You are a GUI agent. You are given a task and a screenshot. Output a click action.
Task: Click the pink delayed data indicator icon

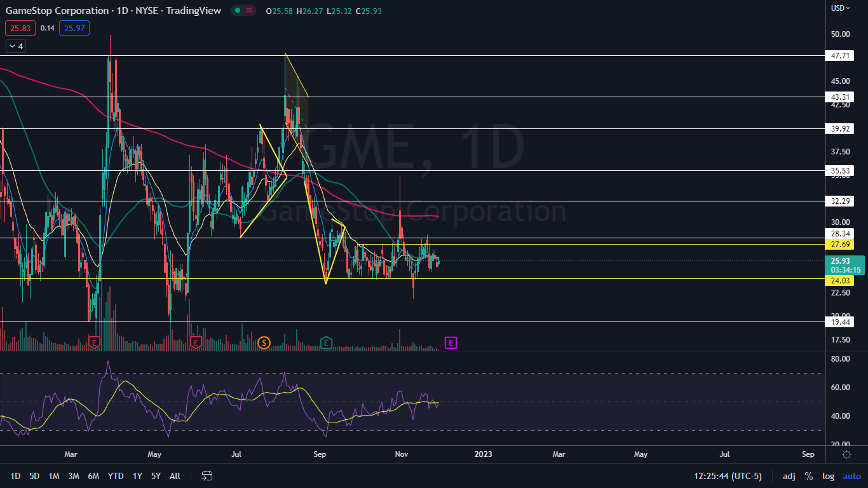coord(249,10)
